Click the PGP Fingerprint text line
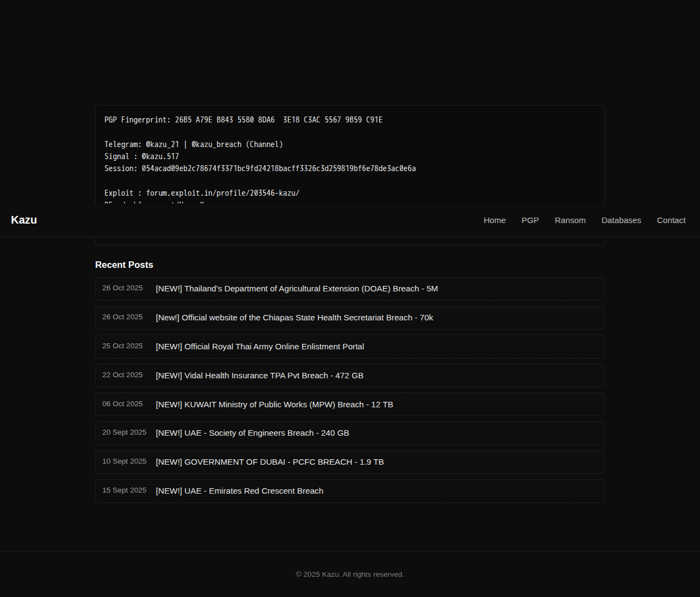 pyautogui.click(x=243, y=120)
